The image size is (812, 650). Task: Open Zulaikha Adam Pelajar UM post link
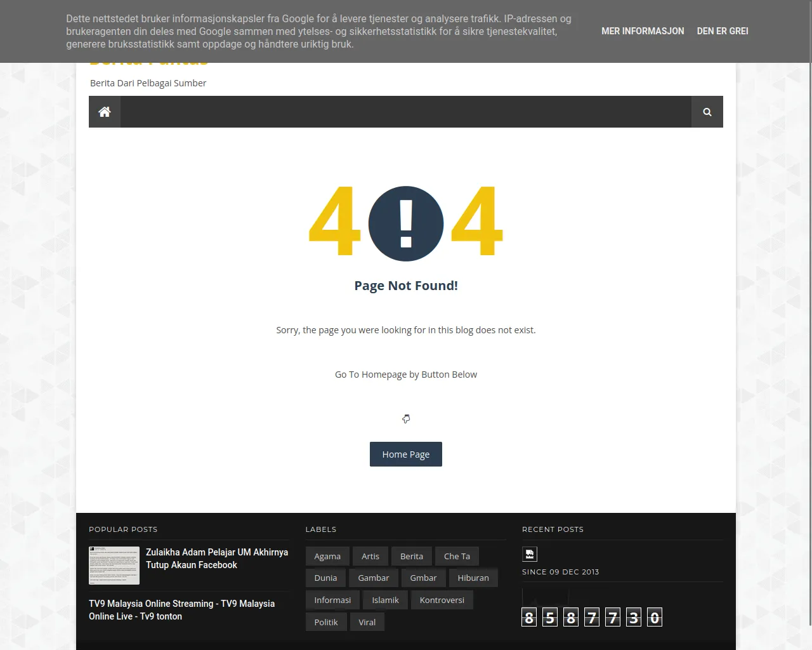coord(216,559)
